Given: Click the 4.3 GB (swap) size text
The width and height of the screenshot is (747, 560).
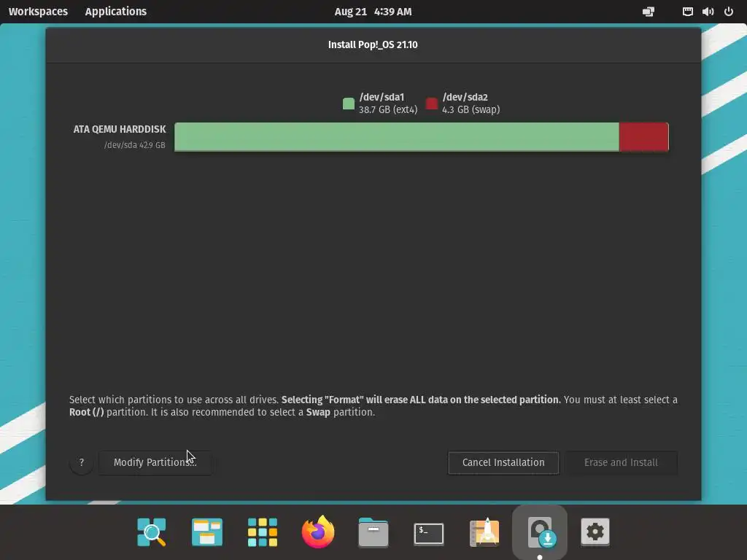Looking at the screenshot, I should [x=471, y=109].
